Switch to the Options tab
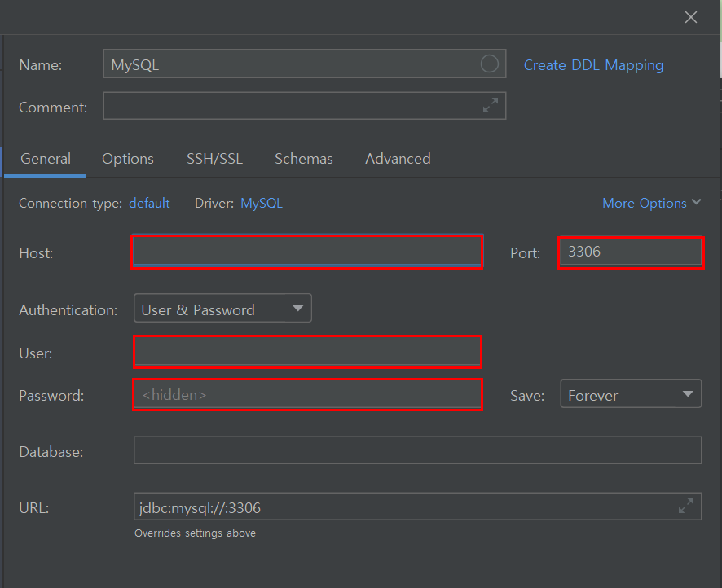The image size is (722, 588). pos(128,159)
